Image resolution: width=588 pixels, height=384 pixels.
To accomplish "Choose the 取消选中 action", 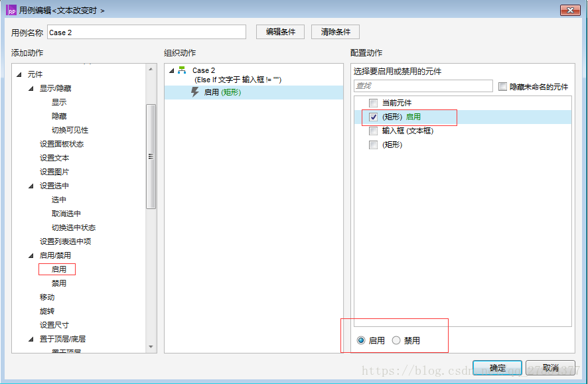I will 66,214.
